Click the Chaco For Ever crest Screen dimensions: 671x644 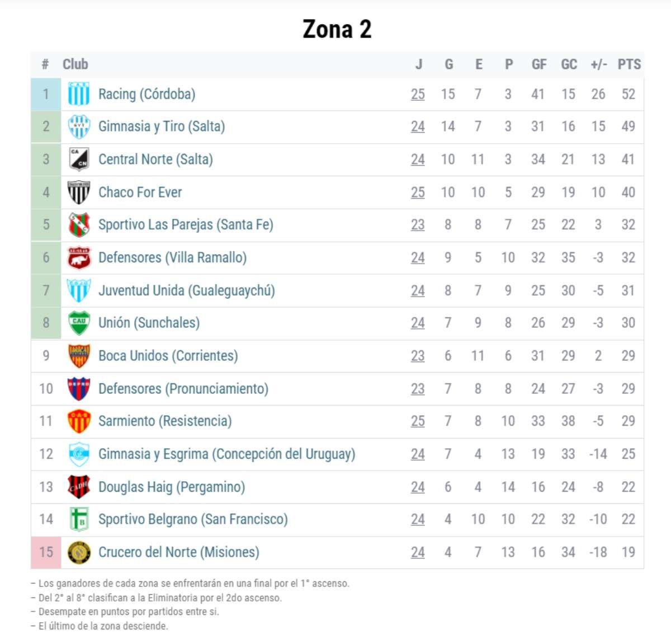79,192
